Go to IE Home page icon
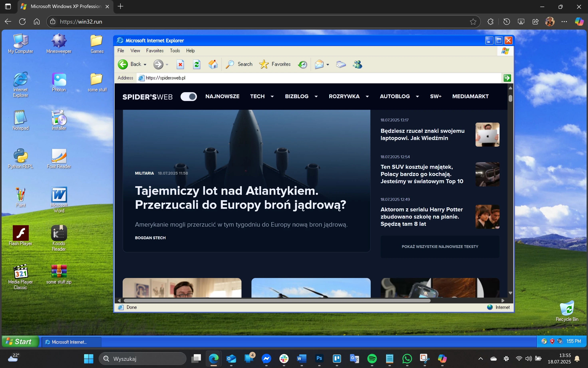The image size is (588, 368). [213, 64]
